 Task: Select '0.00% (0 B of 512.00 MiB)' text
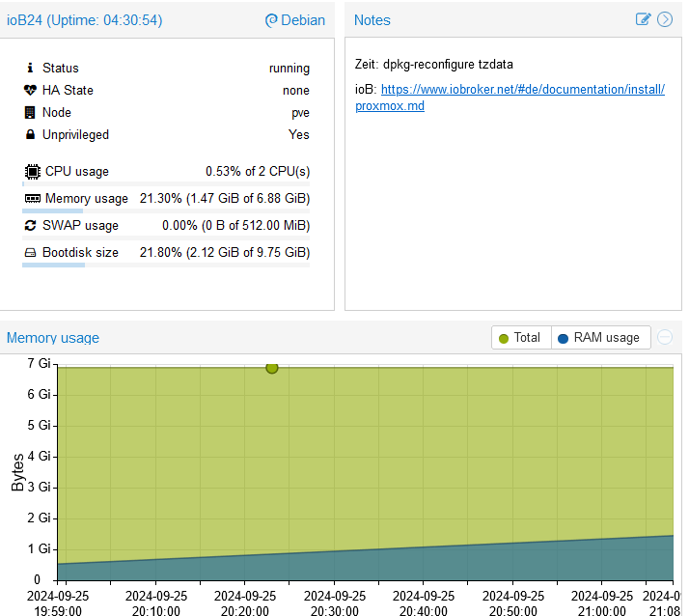coord(236,226)
